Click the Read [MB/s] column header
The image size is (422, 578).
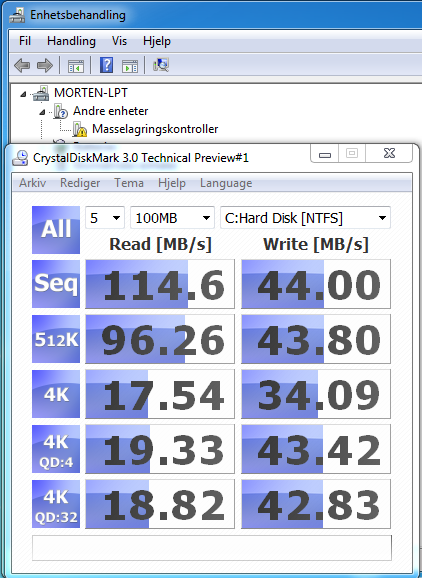tap(160, 245)
